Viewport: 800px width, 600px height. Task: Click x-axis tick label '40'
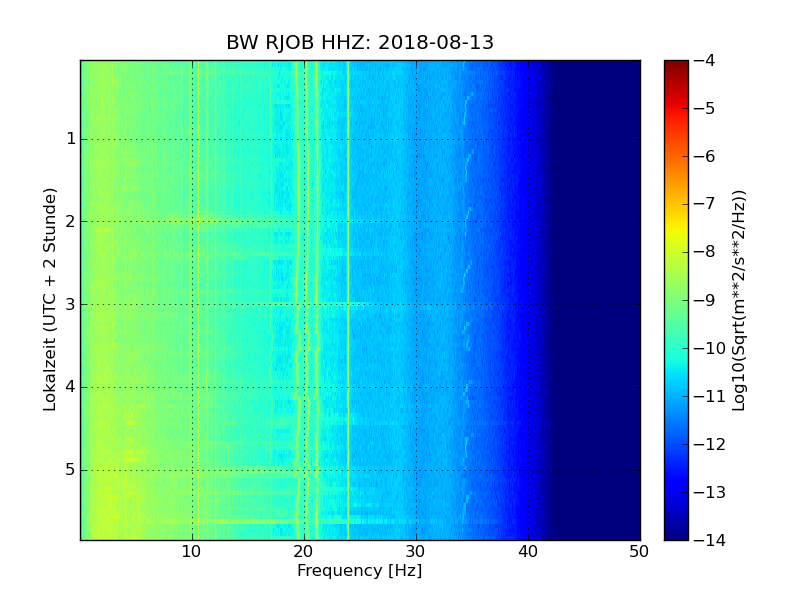pyautogui.click(x=528, y=552)
